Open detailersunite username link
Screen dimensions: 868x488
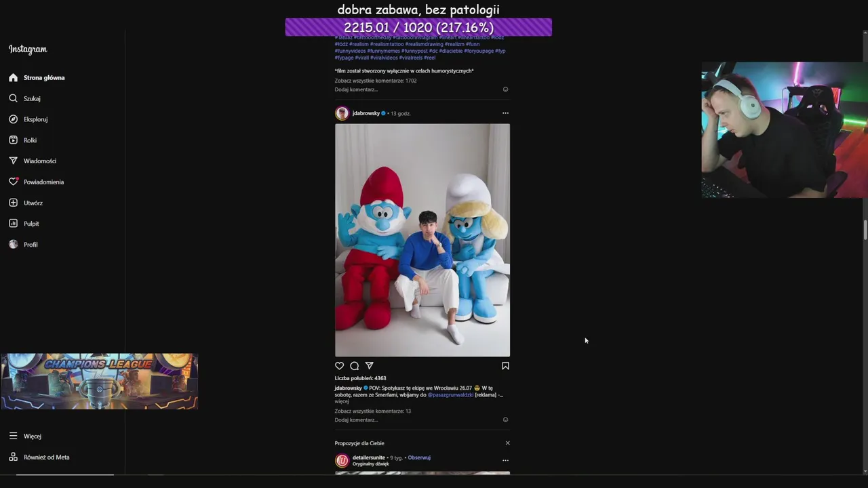pos(369,457)
